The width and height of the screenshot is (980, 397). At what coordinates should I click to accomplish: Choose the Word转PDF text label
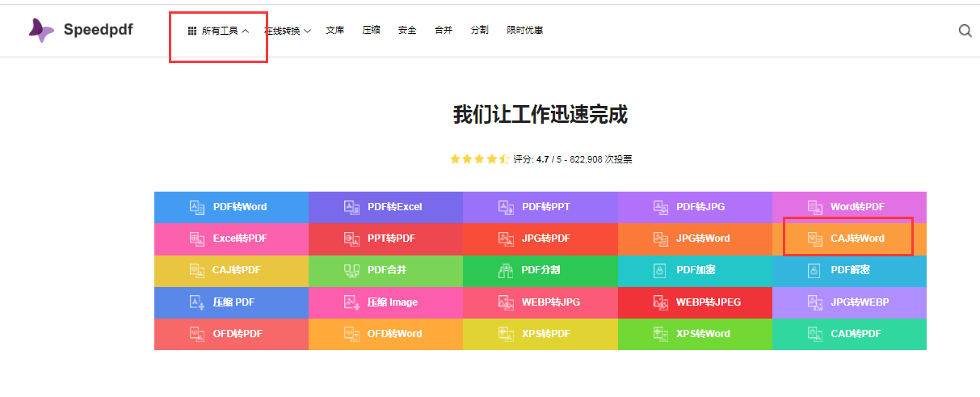[x=857, y=207]
